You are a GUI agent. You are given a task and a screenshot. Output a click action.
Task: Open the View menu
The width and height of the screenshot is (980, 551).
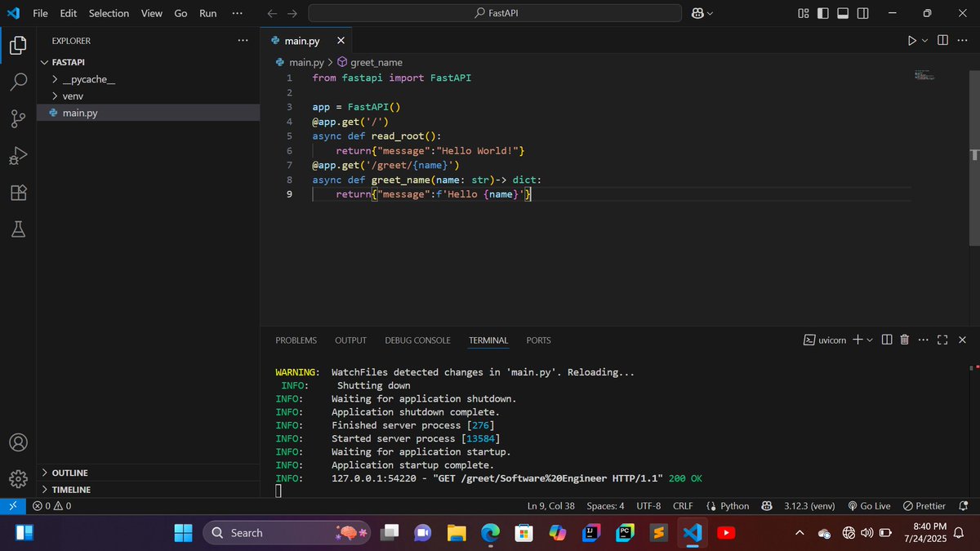click(151, 13)
